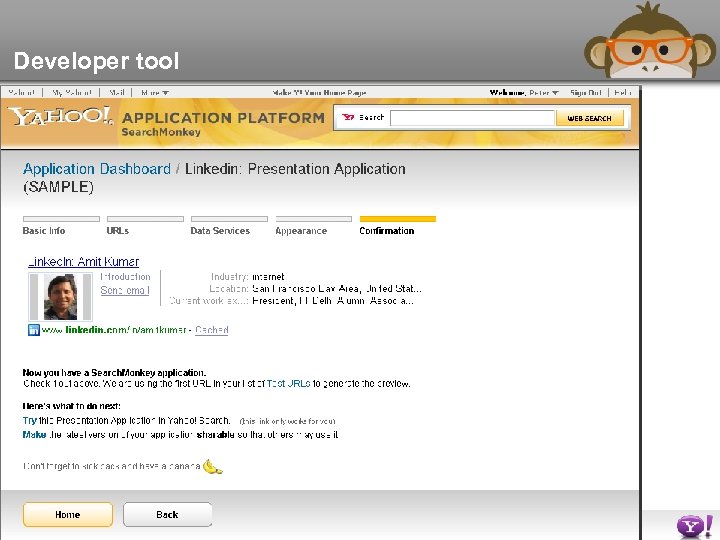720x540 pixels.
Task: Click the Back button
Action: (x=167, y=514)
